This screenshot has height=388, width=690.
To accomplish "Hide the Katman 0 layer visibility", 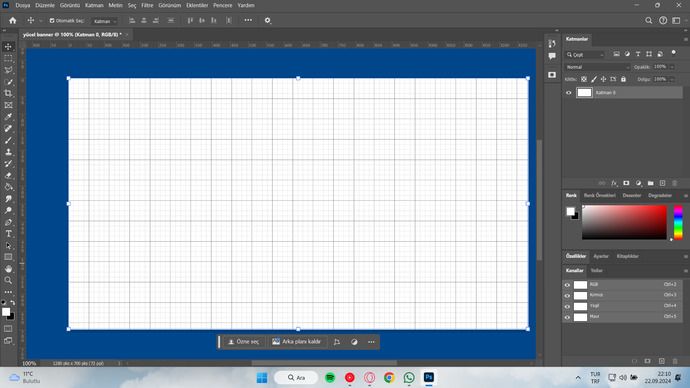I will click(569, 93).
